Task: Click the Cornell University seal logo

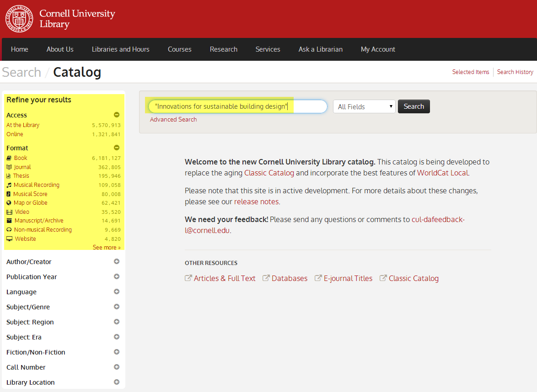Action: tap(19, 19)
